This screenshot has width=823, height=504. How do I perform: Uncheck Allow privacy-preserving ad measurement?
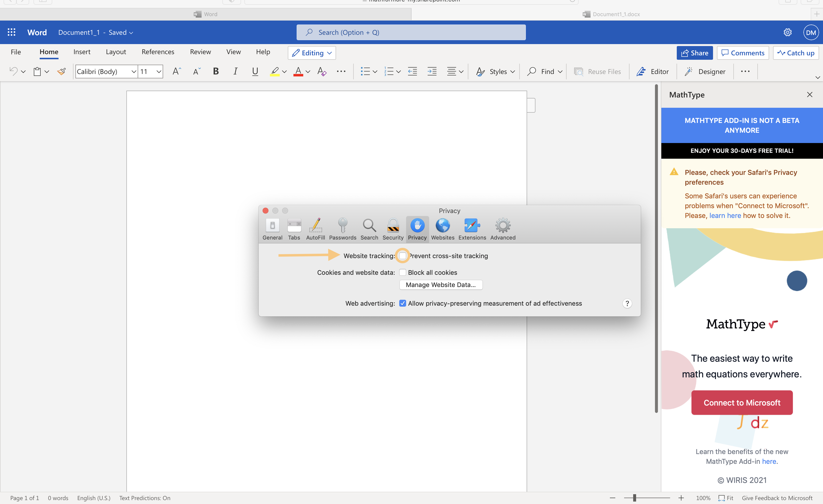pos(402,303)
